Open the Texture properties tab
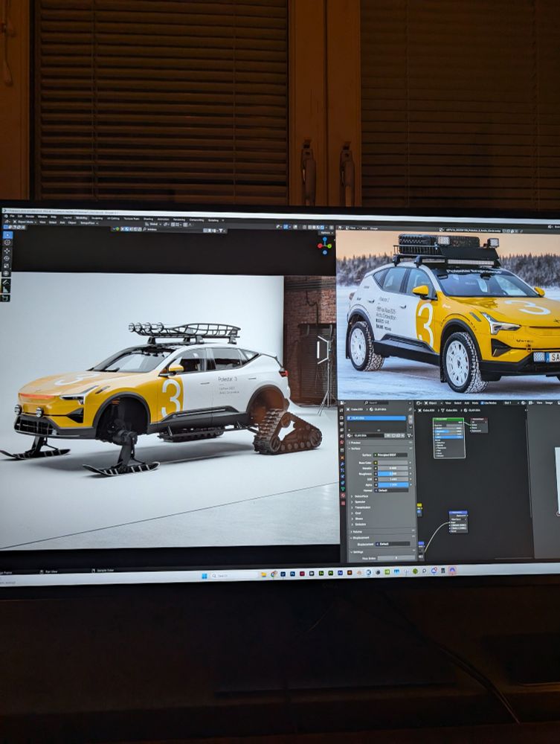 342,503
